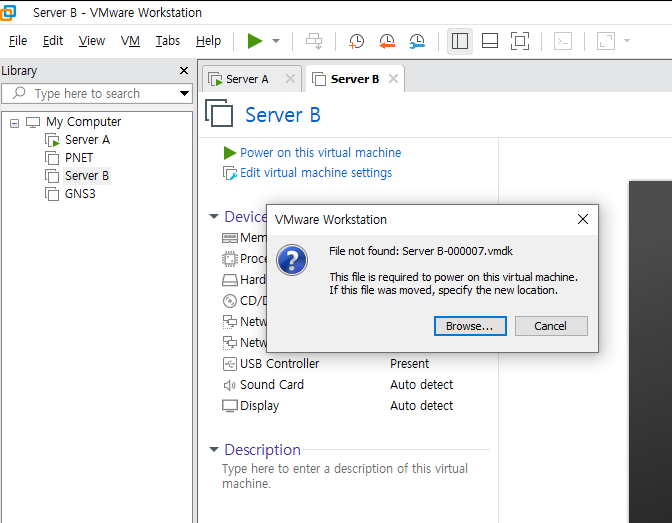Click the Processors device icon
Viewport: 672px width, 523px height.
pyautogui.click(x=230, y=259)
